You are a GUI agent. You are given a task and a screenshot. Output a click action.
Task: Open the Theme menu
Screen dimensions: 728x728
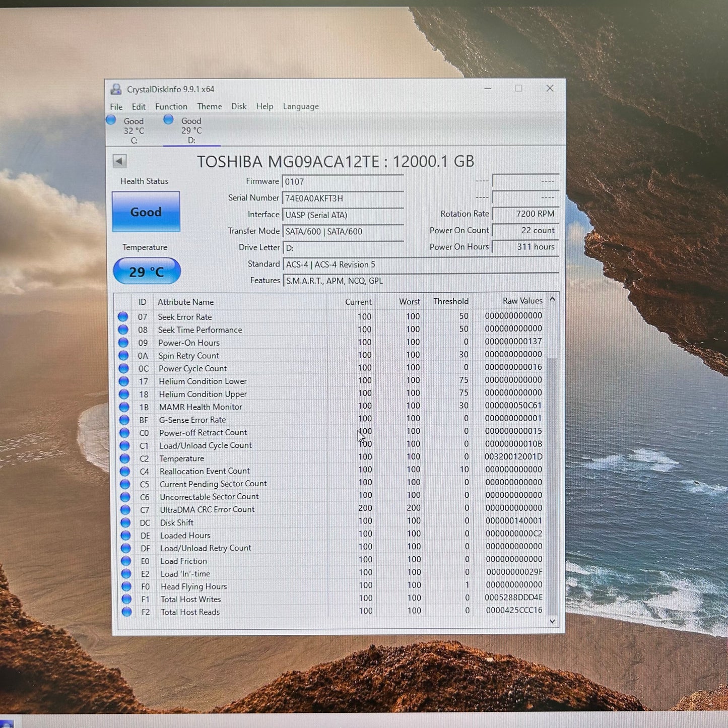[x=210, y=106]
